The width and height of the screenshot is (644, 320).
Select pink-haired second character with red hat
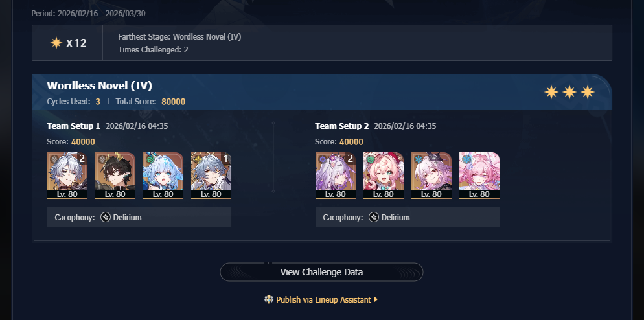384,176
